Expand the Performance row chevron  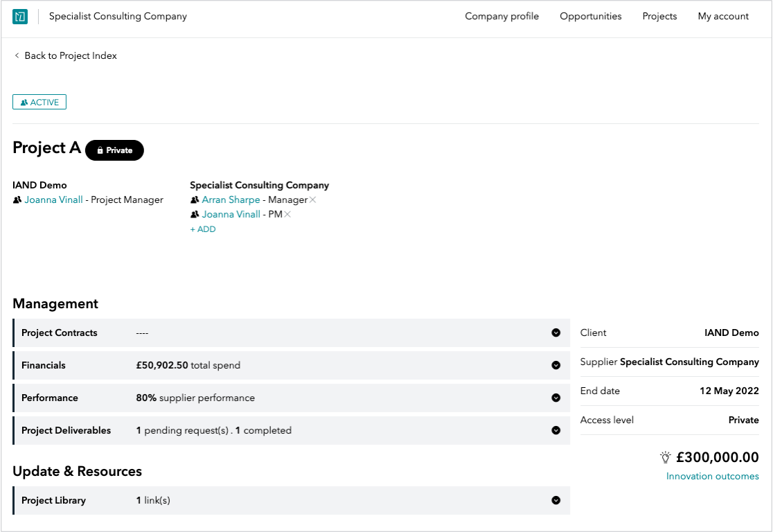[556, 398]
